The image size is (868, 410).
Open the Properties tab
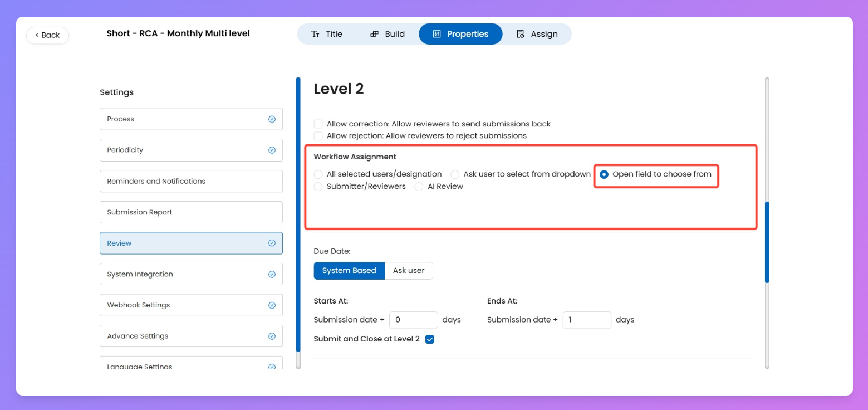pos(460,34)
